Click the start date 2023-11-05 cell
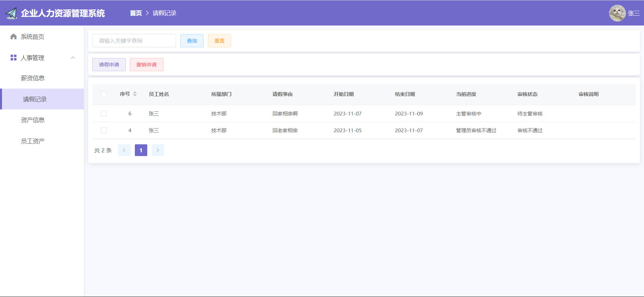Viewport: 644px width, 297px height. tap(347, 131)
